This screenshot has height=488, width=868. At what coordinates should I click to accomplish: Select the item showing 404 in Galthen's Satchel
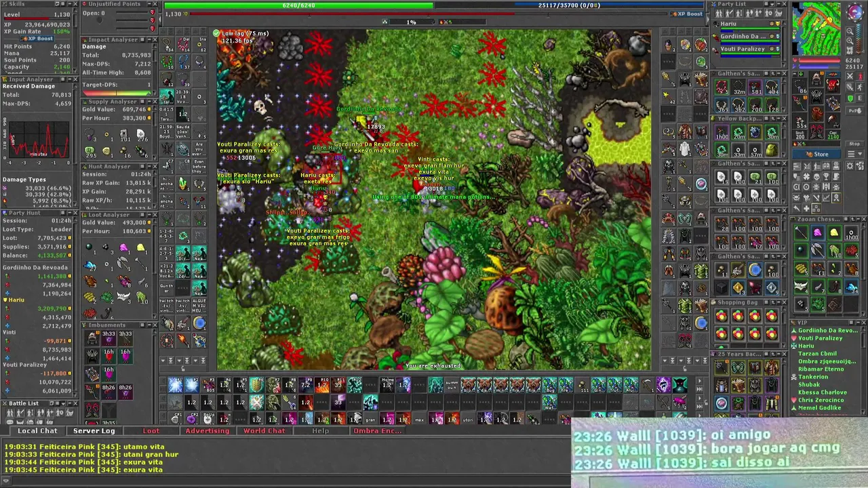pyautogui.click(x=772, y=87)
